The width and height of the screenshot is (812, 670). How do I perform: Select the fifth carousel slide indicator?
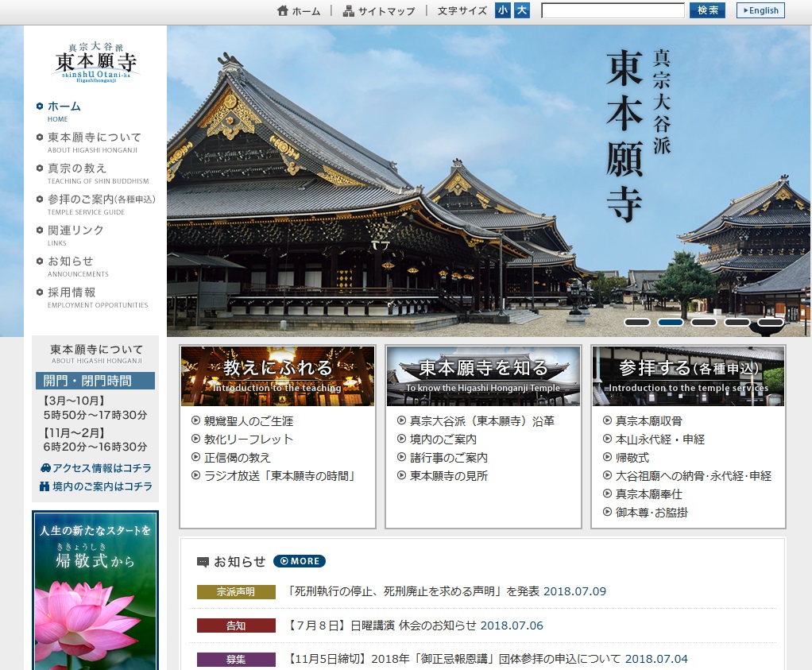[771, 323]
